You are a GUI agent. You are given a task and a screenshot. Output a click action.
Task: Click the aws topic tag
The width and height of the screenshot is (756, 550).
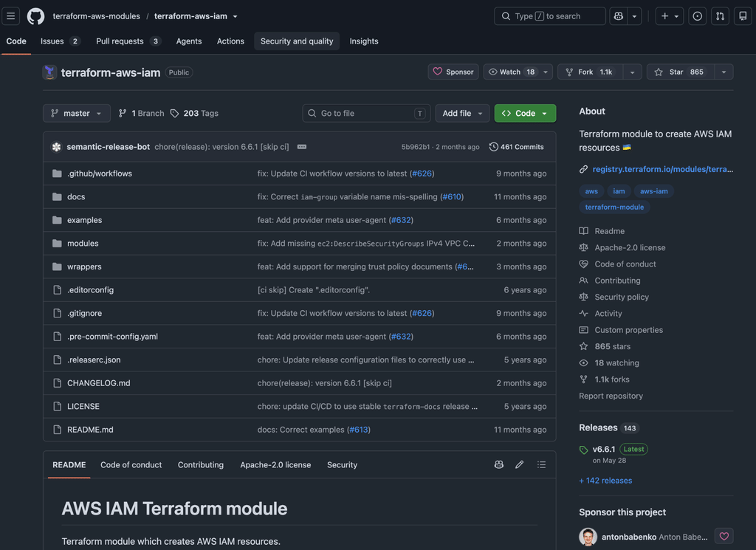click(591, 191)
